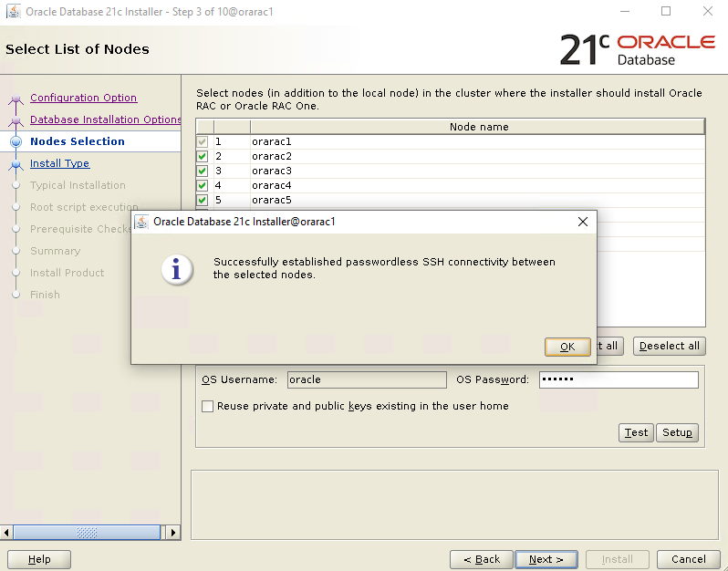Click the row number 1 cell
This screenshot has width=728, height=571.
pyautogui.click(x=232, y=141)
